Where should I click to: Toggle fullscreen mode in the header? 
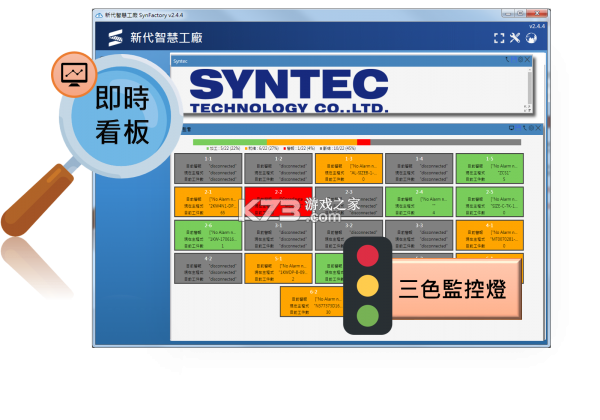click(x=499, y=38)
